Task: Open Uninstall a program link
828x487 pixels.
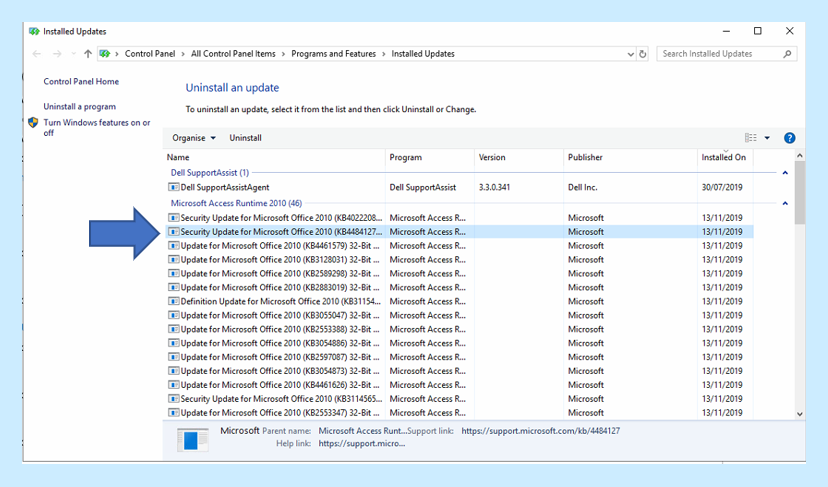Action: (x=79, y=106)
